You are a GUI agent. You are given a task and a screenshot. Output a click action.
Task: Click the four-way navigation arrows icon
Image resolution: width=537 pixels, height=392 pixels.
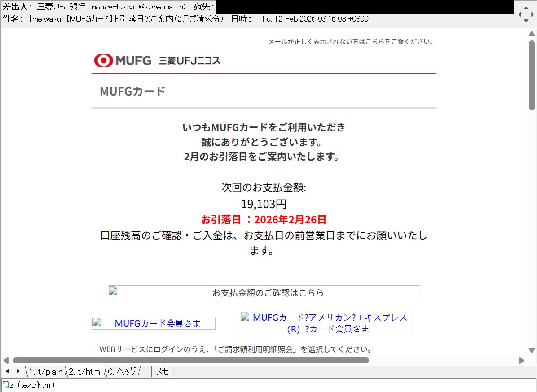pyautogui.click(x=526, y=14)
